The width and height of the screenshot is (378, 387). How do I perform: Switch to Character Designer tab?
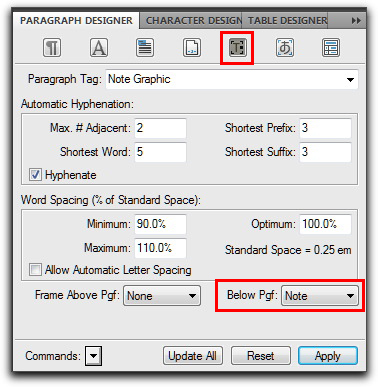191,20
